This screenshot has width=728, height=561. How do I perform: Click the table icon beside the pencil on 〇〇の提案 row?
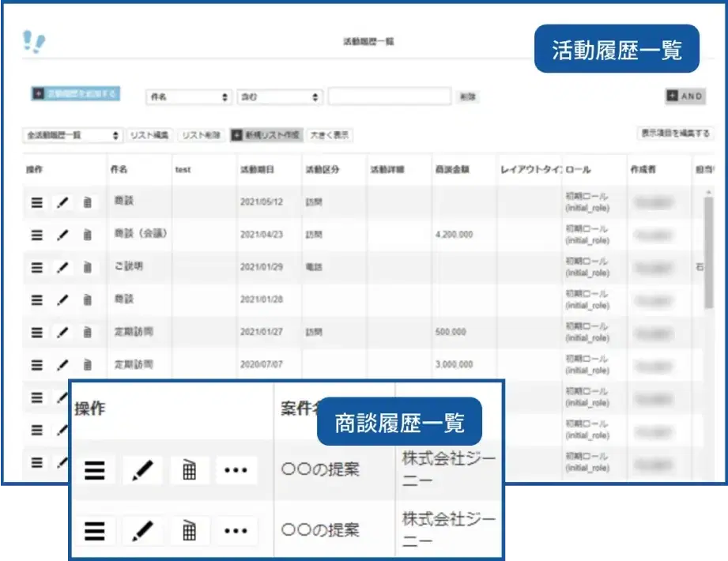pyautogui.click(x=189, y=469)
